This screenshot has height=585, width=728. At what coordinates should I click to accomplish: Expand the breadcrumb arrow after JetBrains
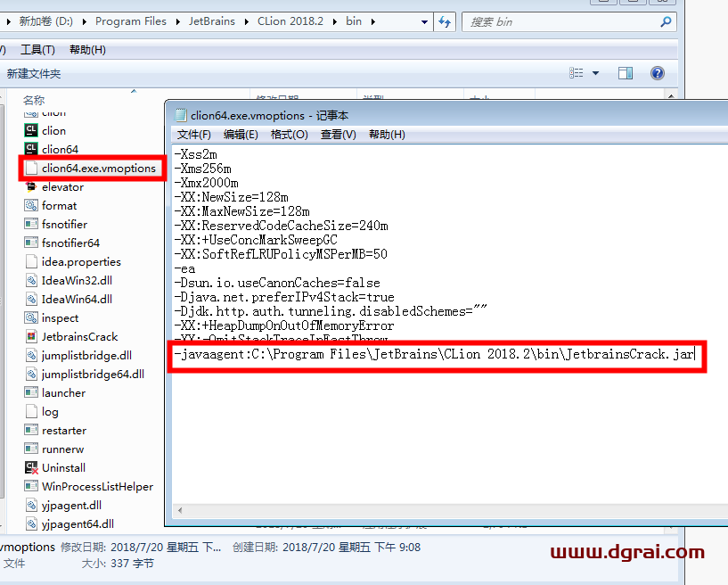coord(247,21)
